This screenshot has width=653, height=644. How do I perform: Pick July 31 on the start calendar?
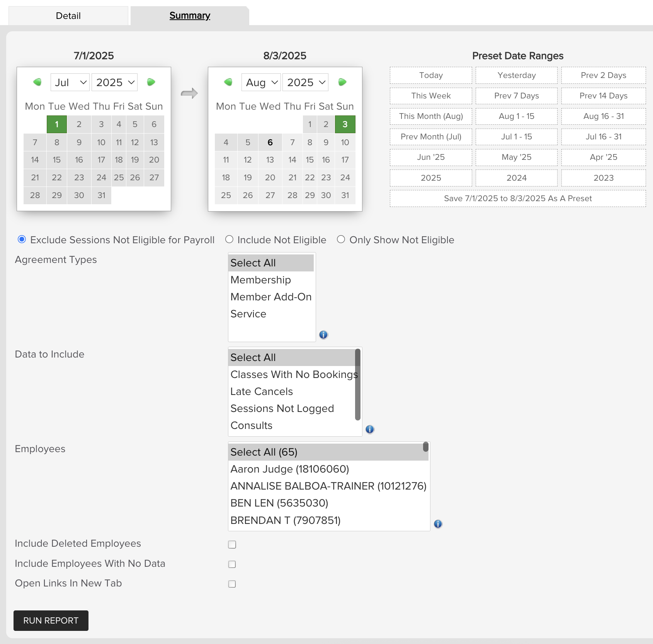point(101,195)
